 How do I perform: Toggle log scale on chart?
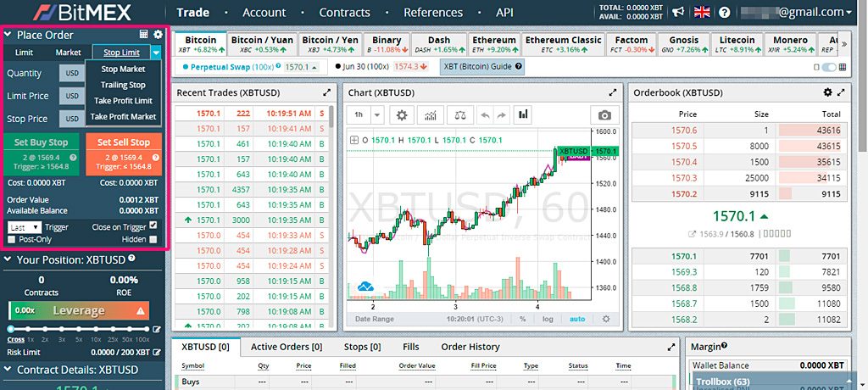pyautogui.click(x=548, y=319)
